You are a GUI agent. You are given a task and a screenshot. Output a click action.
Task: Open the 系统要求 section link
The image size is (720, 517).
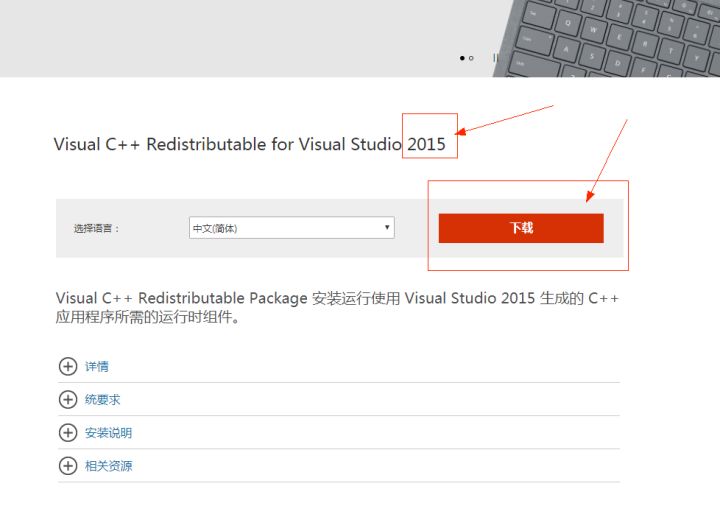pyautogui.click(x=103, y=399)
